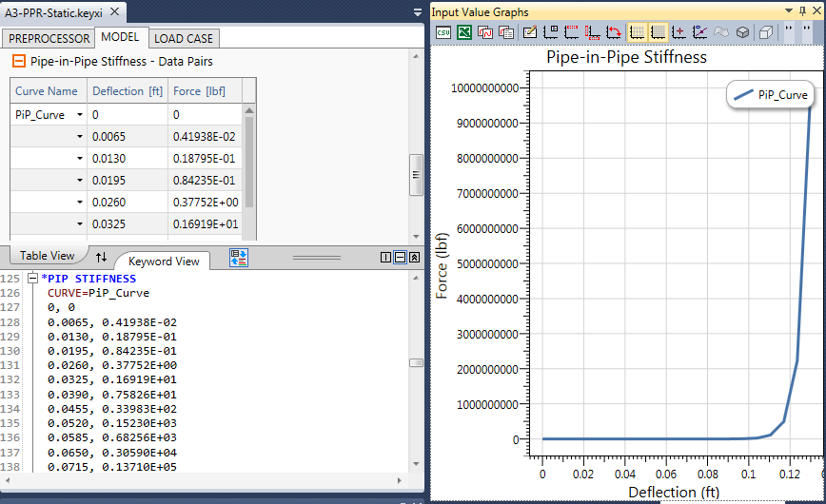
Task: Open Input Value Graphs panel options dropdown
Action: click(x=789, y=10)
